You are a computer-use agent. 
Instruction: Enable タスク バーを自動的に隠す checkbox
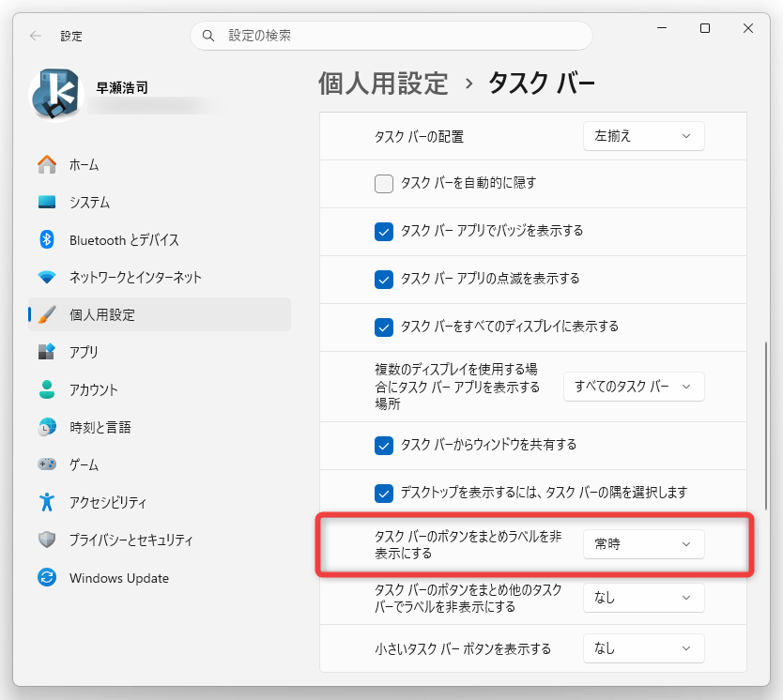pos(383,184)
